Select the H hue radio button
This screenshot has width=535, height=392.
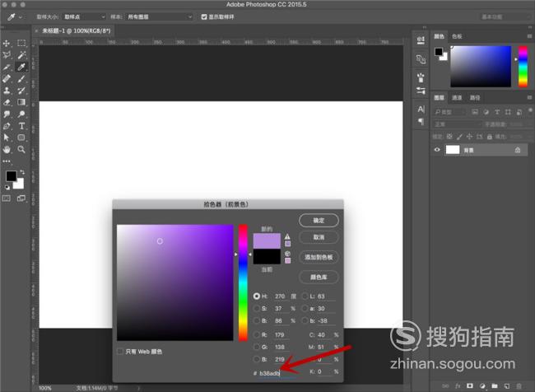[257, 296]
